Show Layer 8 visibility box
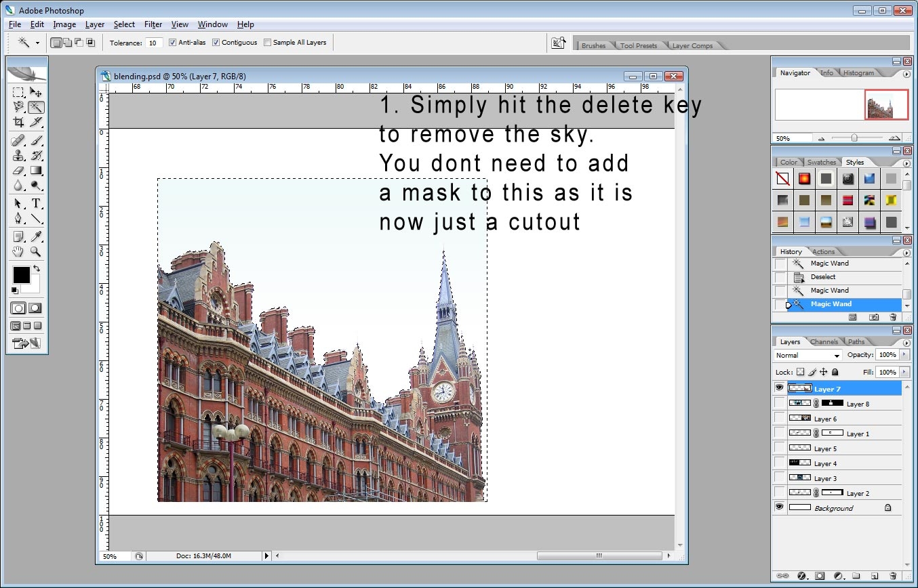The image size is (918, 588). 780,403
